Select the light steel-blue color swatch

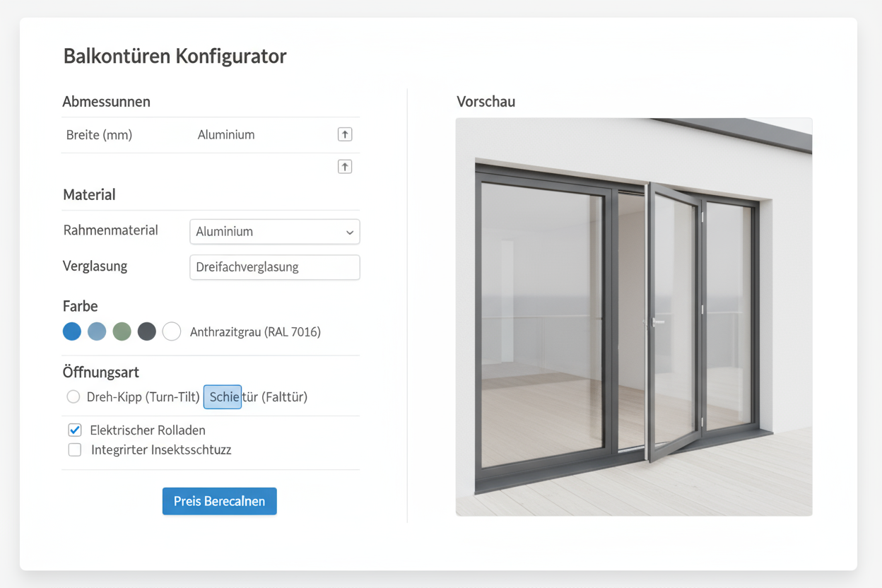pyautogui.click(x=97, y=331)
